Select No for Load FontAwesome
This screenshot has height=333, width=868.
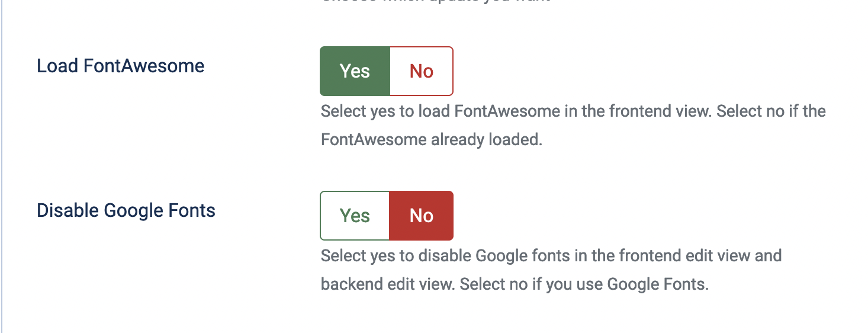[x=422, y=71]
